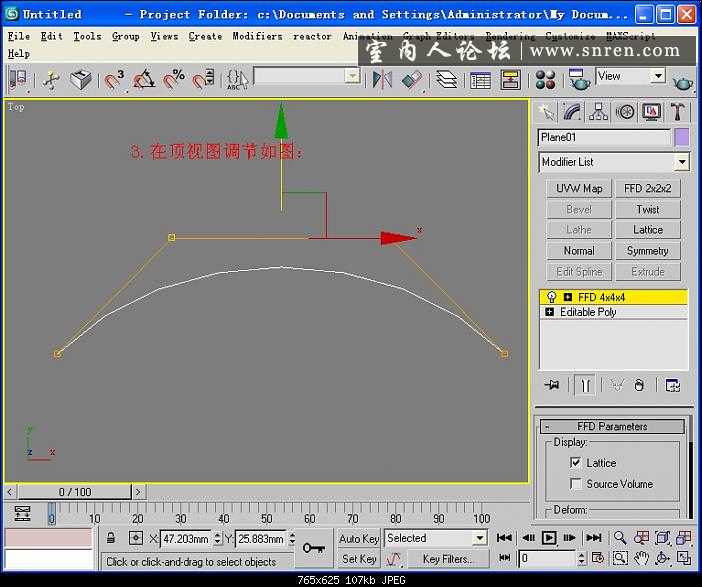Open the Edit menu
This screenshot has height=587, width=702.
[51, 36]
